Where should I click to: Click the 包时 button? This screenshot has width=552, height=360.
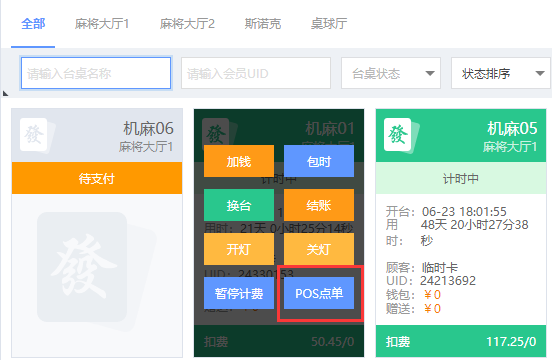319,161
